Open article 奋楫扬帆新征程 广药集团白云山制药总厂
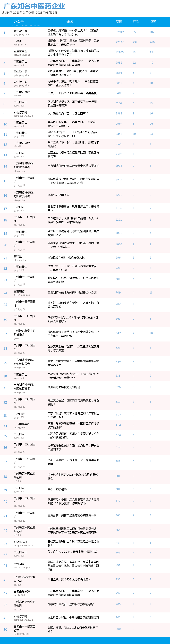This screenshot has width=170, height=644. [x=73, y=124]
